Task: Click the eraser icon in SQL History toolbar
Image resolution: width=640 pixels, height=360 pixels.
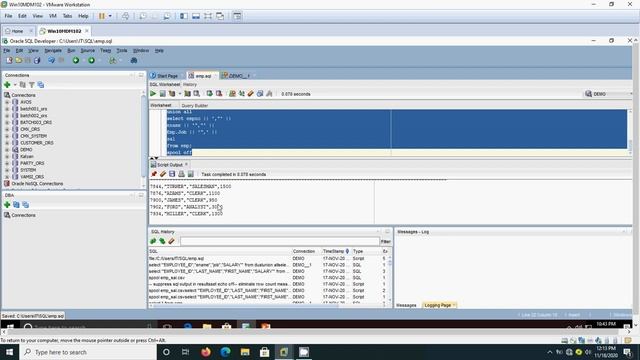Action: [171, 241]
